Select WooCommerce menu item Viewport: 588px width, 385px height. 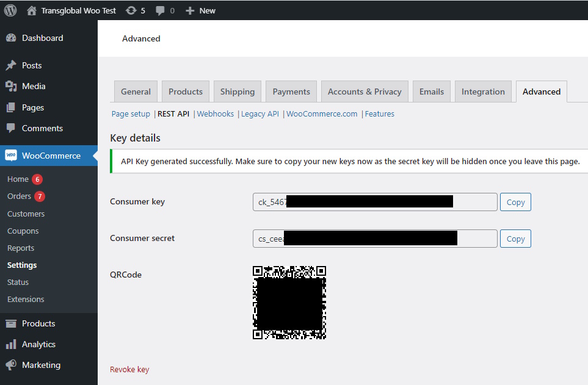point(51,156)
